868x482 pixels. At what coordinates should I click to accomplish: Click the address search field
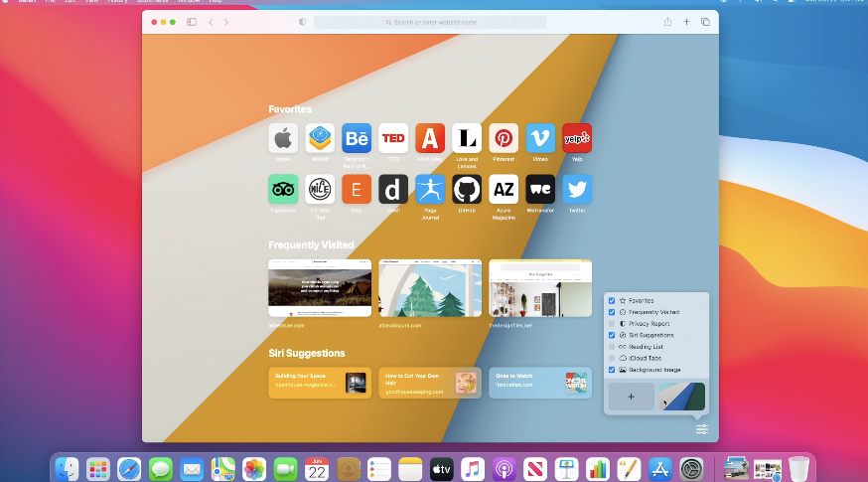click(430, 22)
